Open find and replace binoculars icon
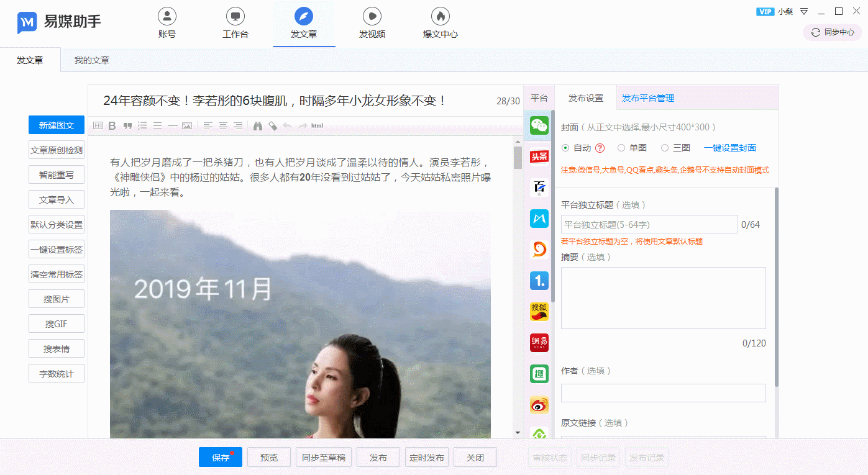Image resolution: width=868 pixels, height=475 pixels. pyautogui.click(x=258, y=125)
